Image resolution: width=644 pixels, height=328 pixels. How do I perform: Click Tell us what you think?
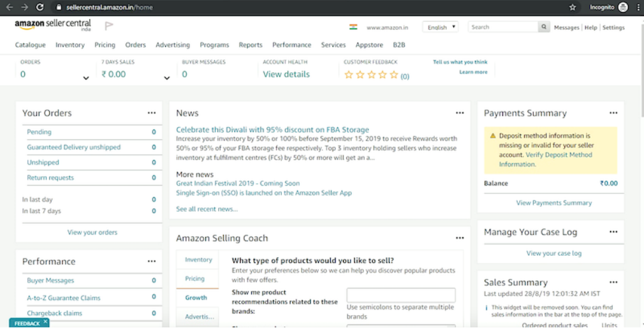(x=460, y=62)
